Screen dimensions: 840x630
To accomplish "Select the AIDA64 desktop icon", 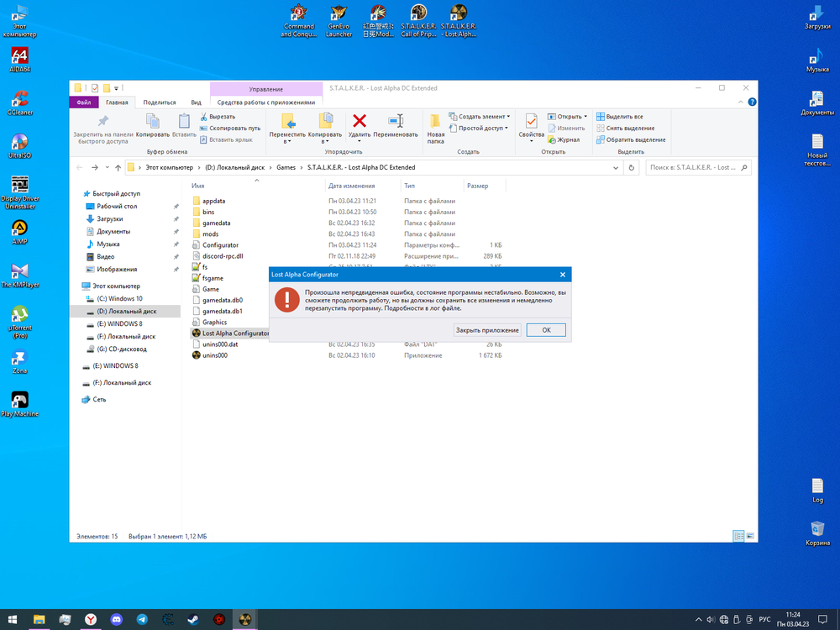I will pos(19,60).
